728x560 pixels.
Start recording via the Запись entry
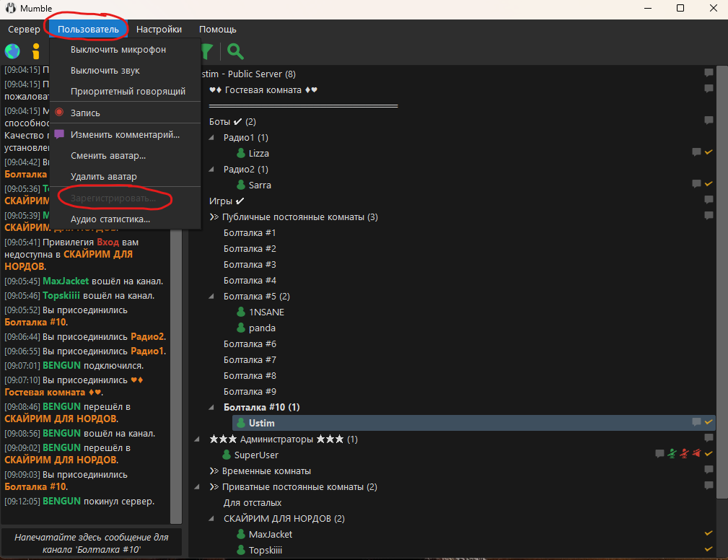(85, 113)
